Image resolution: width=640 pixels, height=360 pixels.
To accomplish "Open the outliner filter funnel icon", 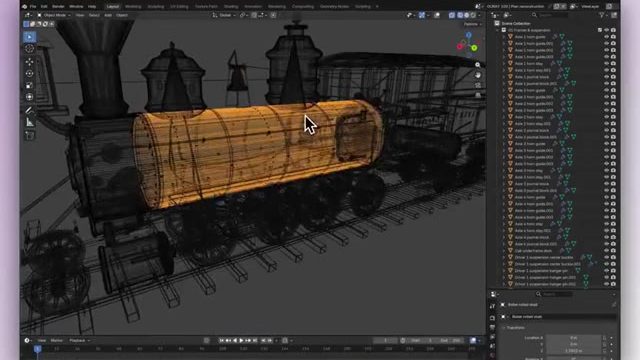I will (602, 15).
